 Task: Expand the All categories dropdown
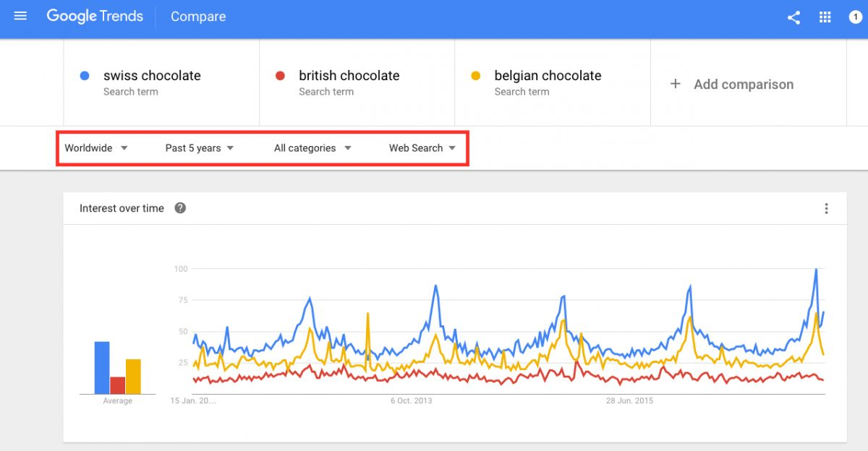tap(312, 148)
